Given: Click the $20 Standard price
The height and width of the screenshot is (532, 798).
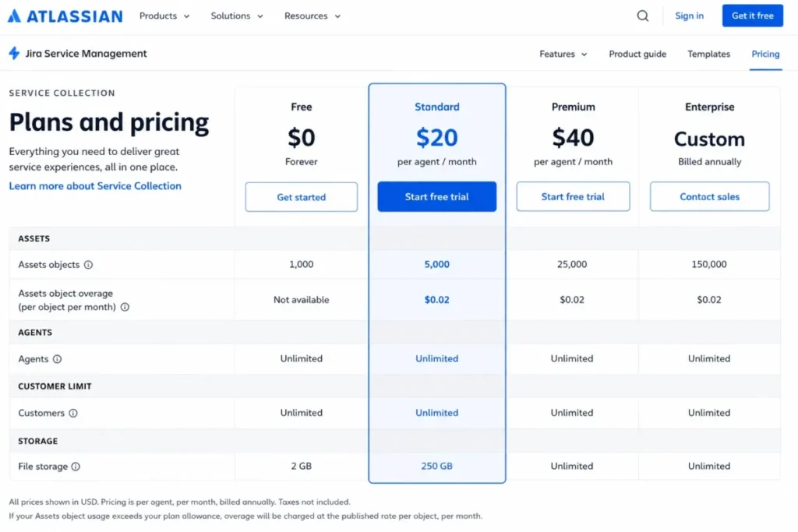Looking at the screenshot, I should pos(436,137).
